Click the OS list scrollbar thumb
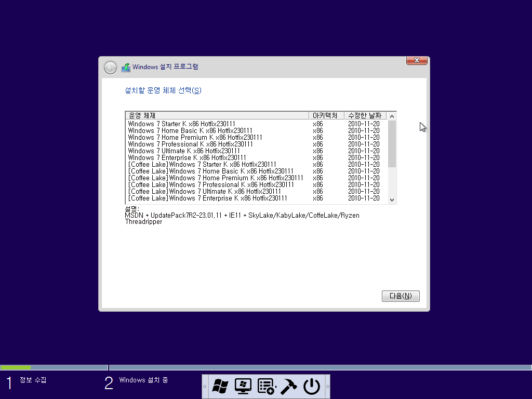Image resolution: width=532 pixels, height=399 pixels. point(392,144)
